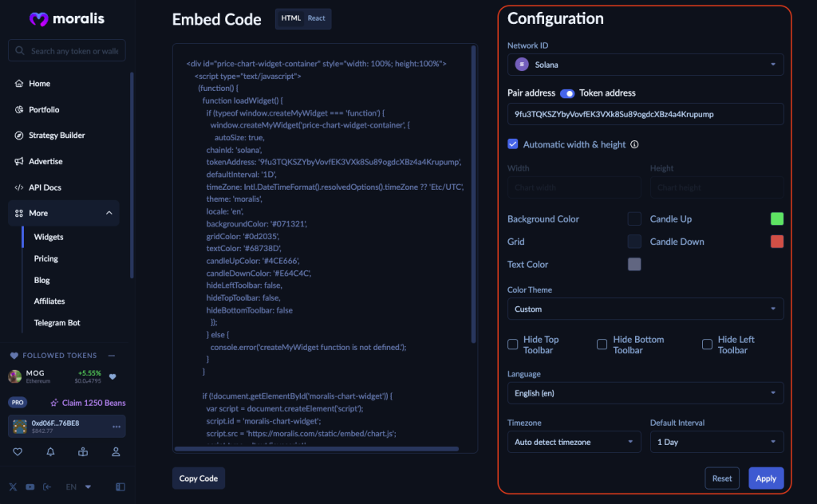Image resolution: width=817 pixels, height=504 pixels.
Task: Open the Pricing page
Action: pyautogui.click(x=45, y=258)
